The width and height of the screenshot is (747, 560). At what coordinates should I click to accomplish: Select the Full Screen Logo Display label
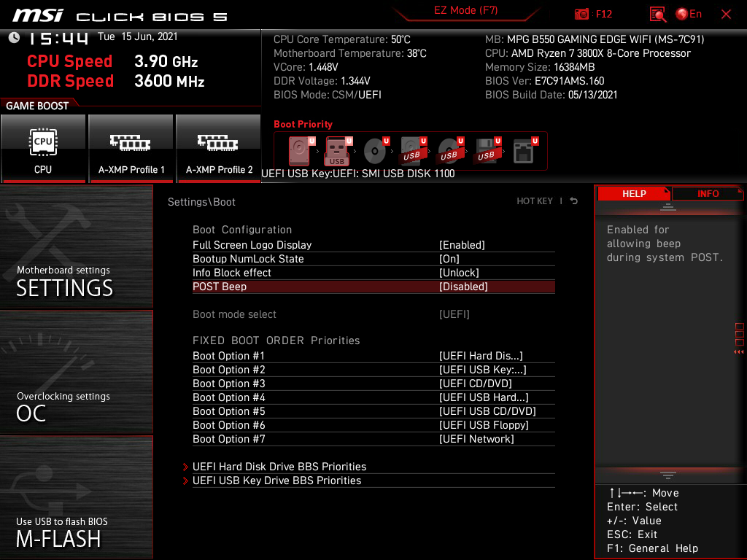(252, 245)
